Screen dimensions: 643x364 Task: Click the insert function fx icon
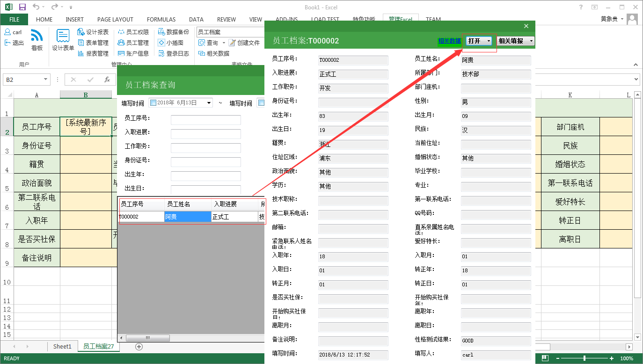click(x=107, y=80)
